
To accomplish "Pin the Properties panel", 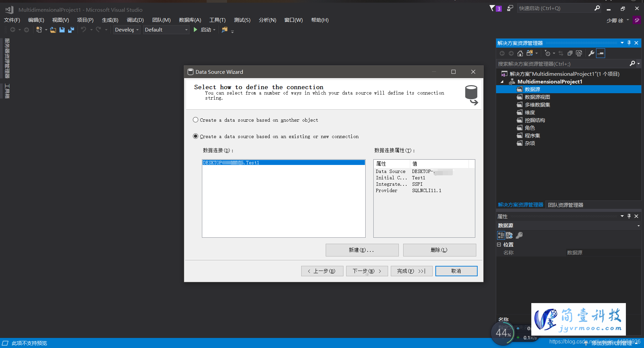I will [x=629, y=216].
